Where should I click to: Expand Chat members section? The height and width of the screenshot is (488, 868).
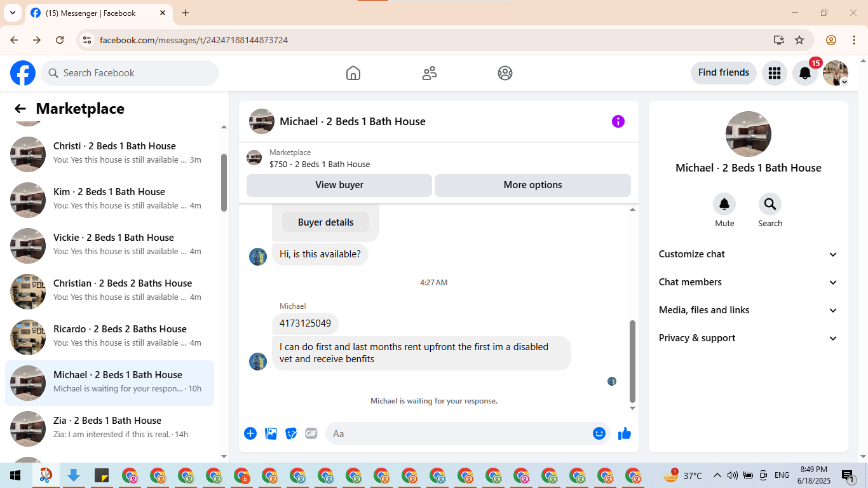(x=749, y=282)
